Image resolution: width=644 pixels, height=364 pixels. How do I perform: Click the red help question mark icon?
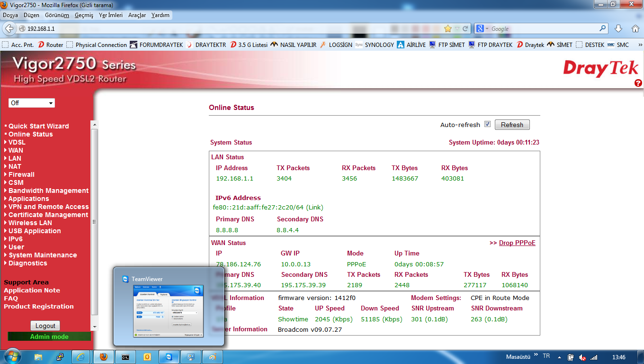click(638, 83)
